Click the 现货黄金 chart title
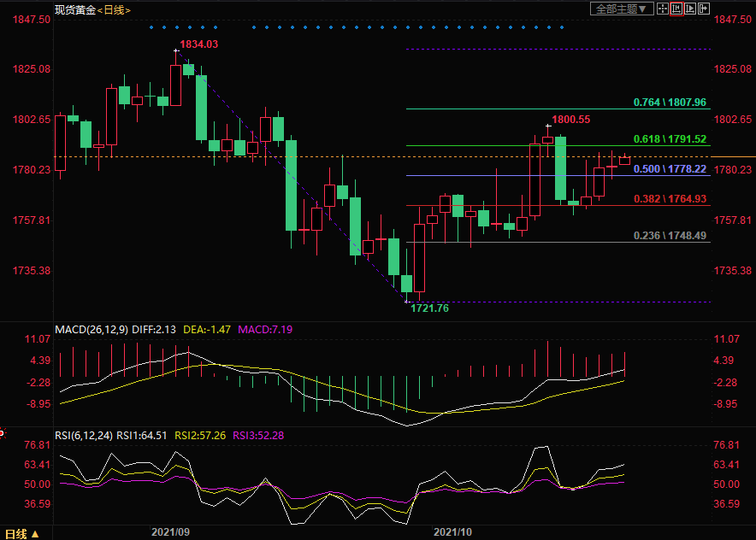The image size is (756, 540). [x=74, y=9]
